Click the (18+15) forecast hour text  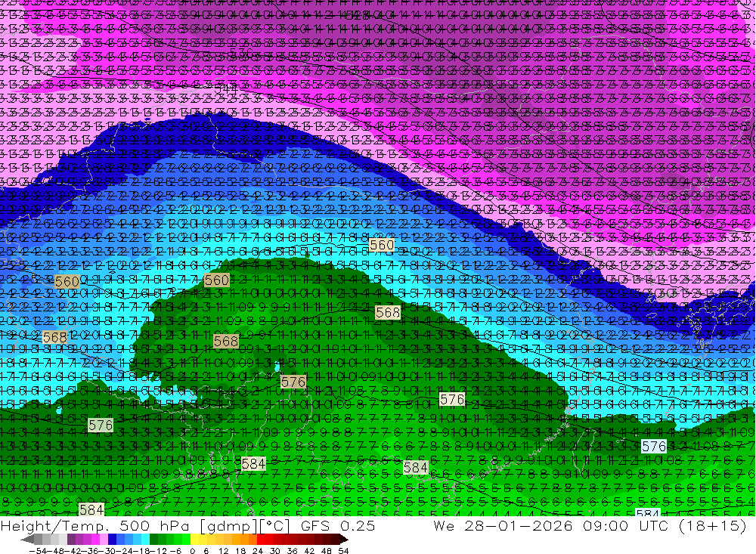(713, 525)
